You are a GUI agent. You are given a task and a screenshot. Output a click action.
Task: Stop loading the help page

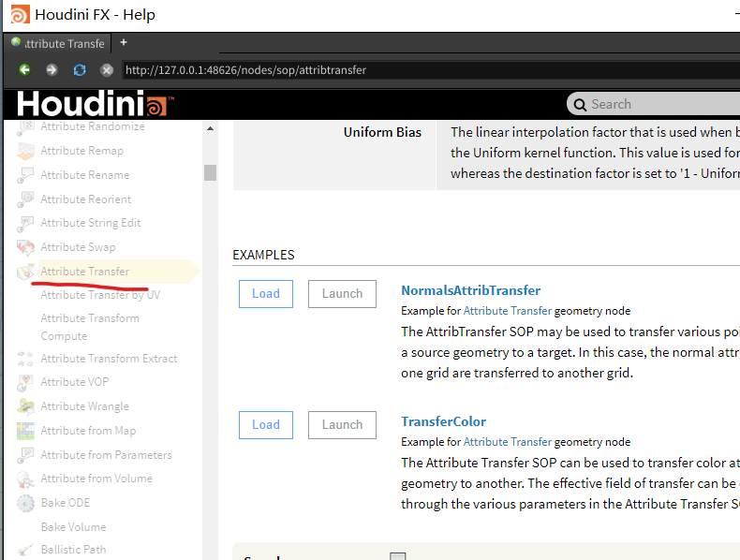point(107,70)
